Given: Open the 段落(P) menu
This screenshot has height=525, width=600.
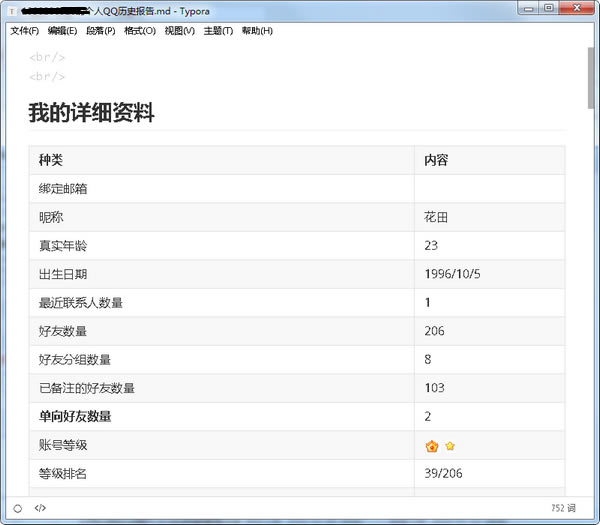Looking at the screenshot, I should point(101,31).
